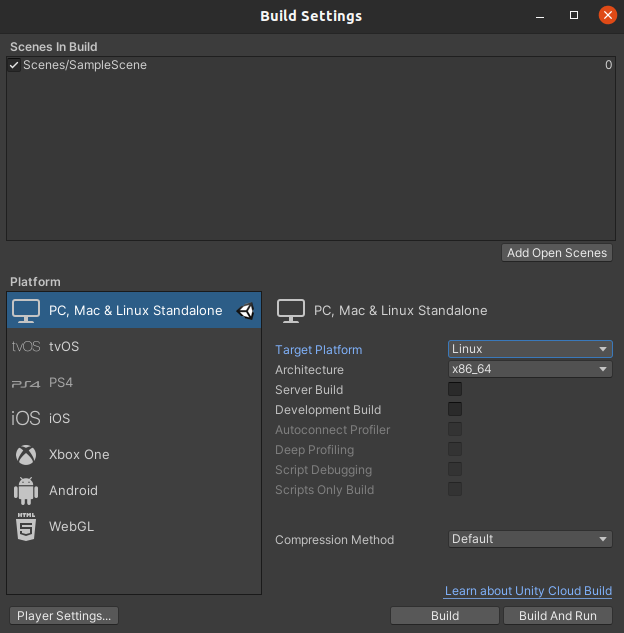Viewport: 624px width, 633px height.
Task: Click the PC monitor platform icon
Action: [26, 311]
